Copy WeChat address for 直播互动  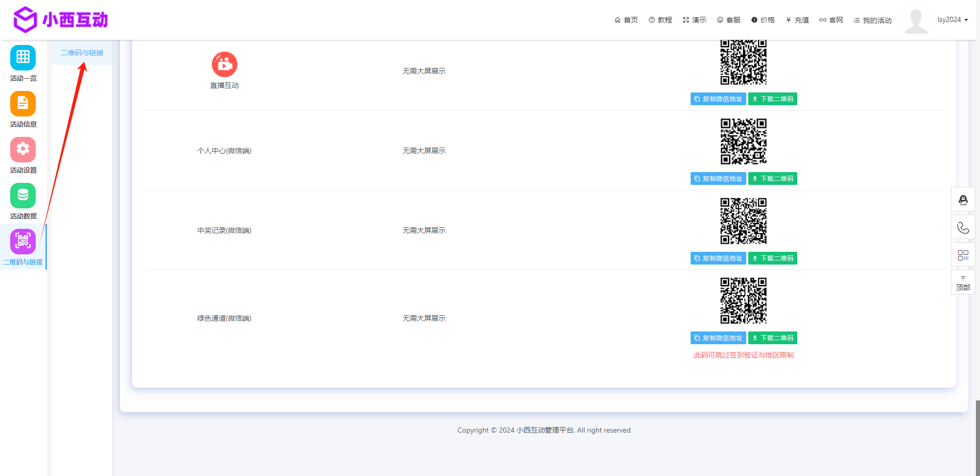coord(718,99)
